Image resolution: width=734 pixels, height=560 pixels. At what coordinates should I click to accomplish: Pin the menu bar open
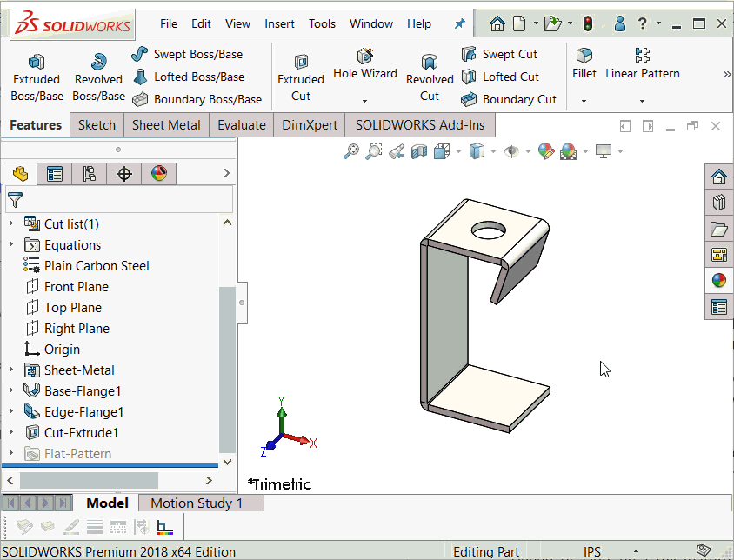[x=459, y=23]
